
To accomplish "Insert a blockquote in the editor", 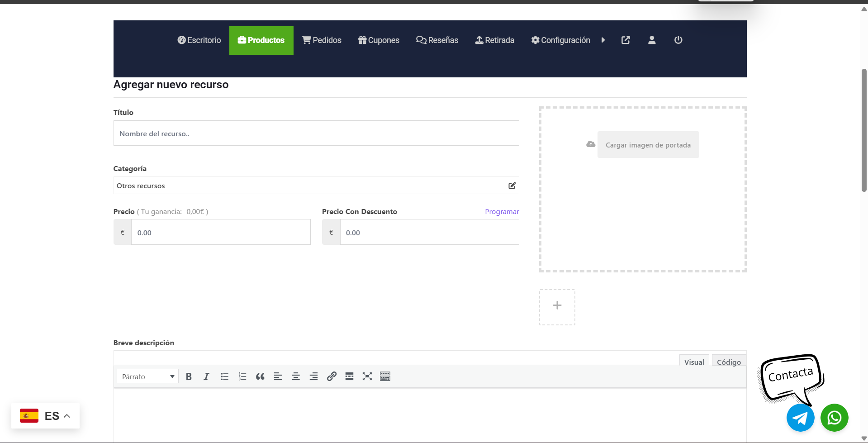I will point(260,376).
